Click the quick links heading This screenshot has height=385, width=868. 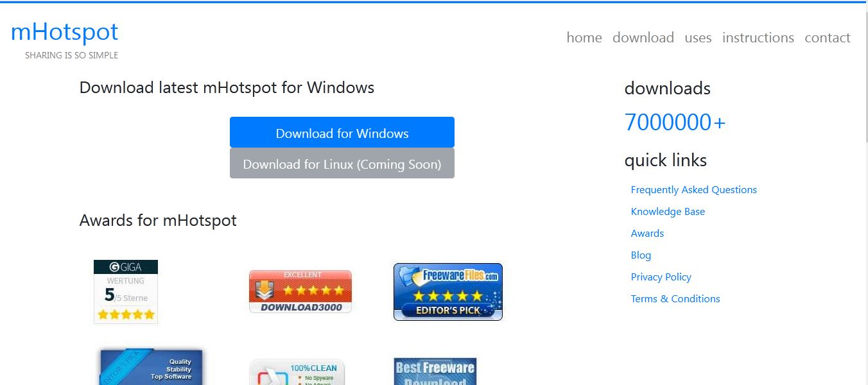pos(666,160)
